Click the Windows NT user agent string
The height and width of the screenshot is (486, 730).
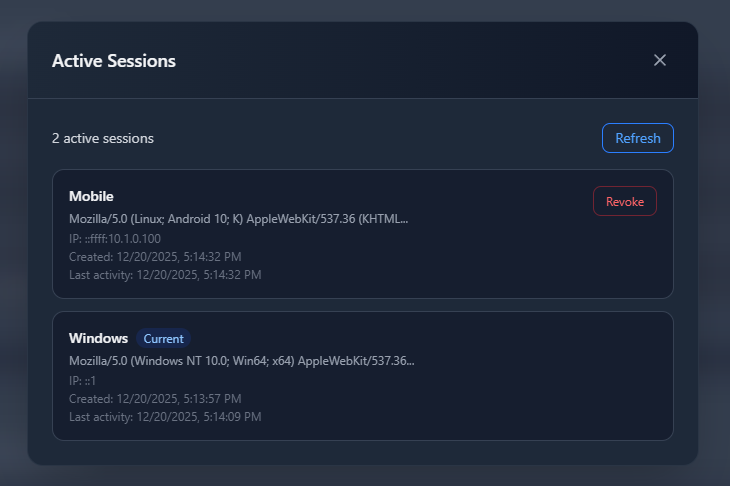click(x=241, y=360)
